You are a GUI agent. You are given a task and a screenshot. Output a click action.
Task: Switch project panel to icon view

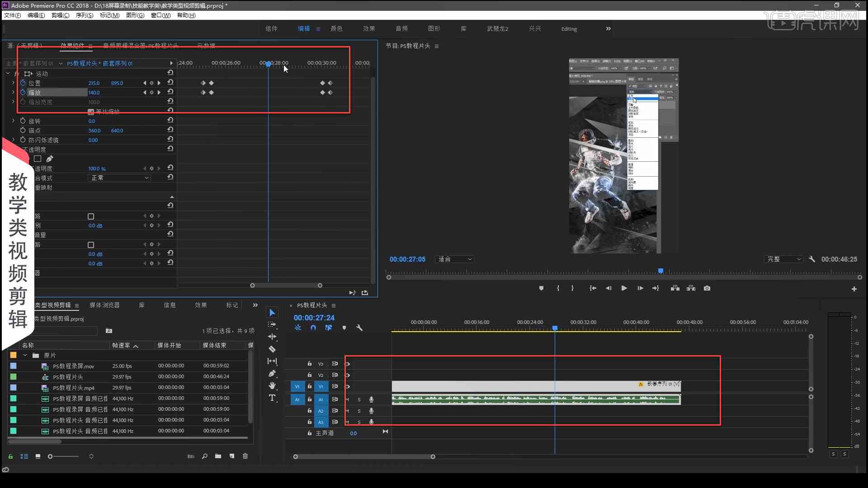point(38,456)
